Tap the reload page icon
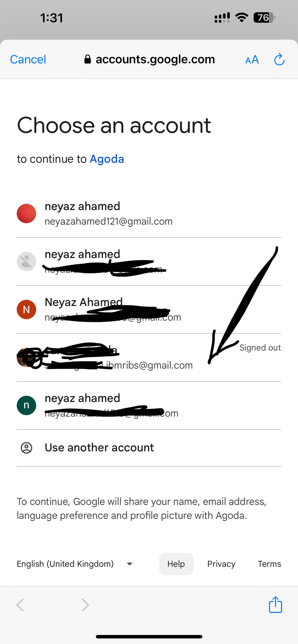298x644 pixels. click(x=279, y=60)
